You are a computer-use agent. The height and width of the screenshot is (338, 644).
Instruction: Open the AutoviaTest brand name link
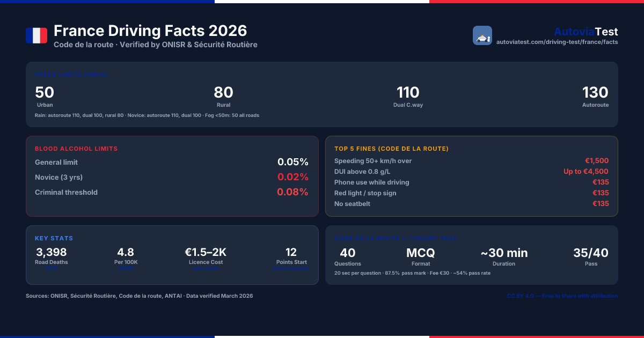tap(586, 32)
